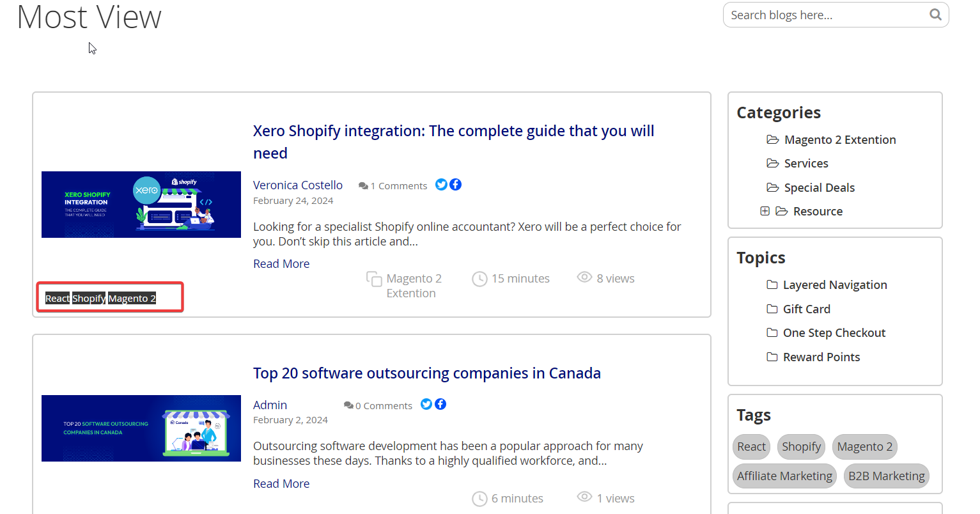Click the Services category folder icon

(x=773, y=164)
